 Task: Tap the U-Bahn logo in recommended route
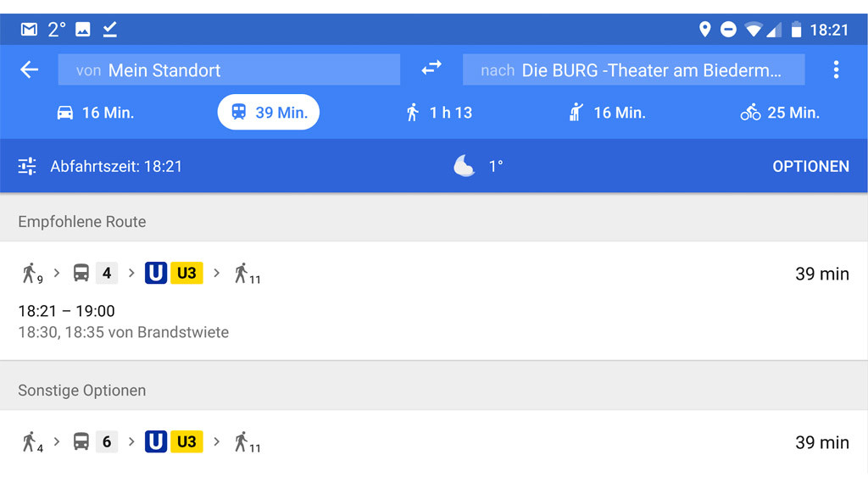tap(156, 273)
